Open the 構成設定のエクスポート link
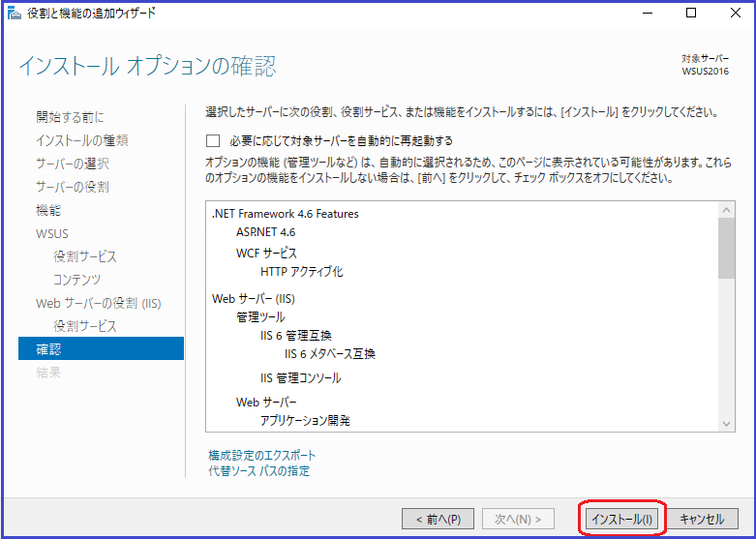Image resolution: width=756 pixels, height=539 pixels. tap(261, 455)
